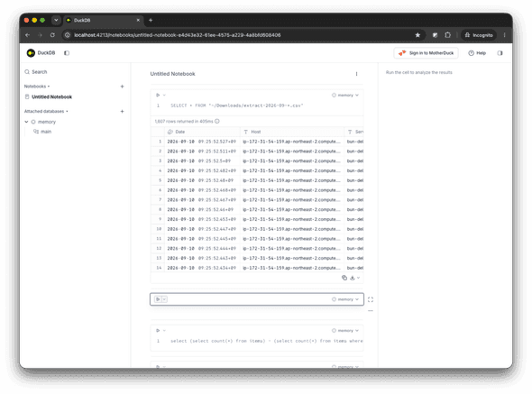
Task: View site information icon
Action: tap(68, 35)
